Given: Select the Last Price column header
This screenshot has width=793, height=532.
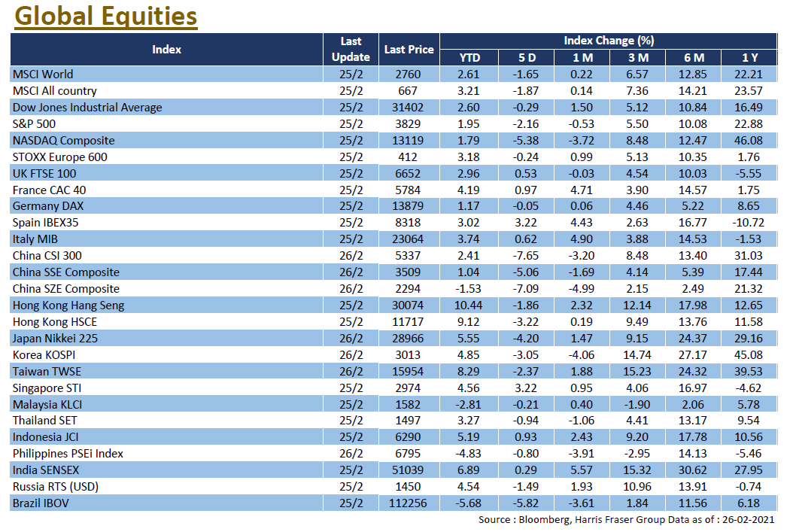Looking at the screenshot, I should click(x=409, y=50).
